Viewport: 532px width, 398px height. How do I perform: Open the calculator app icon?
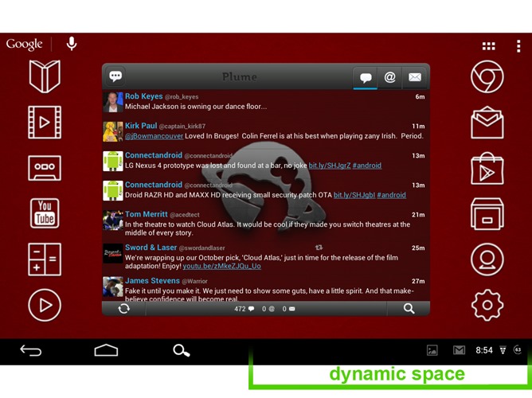pos(45,259)
